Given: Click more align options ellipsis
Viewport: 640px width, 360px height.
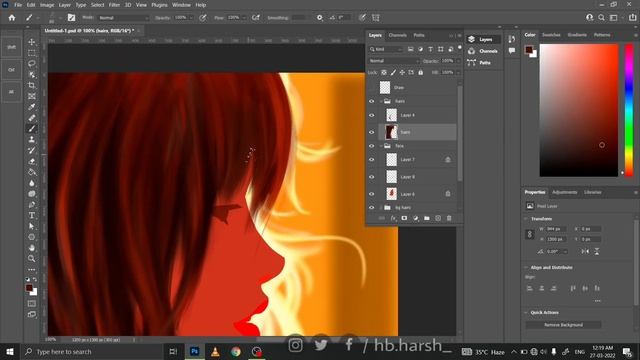Looking at the screenshot, I should (x=598, y=301).
